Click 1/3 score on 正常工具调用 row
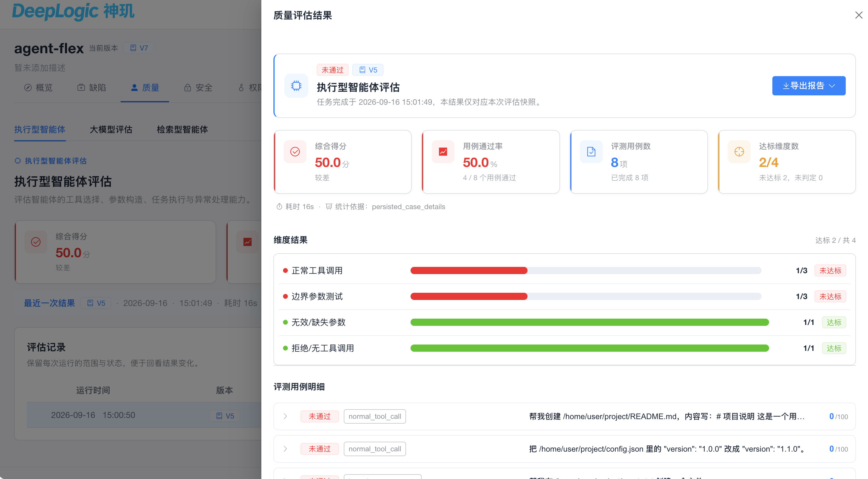 (x=801, y=270)
